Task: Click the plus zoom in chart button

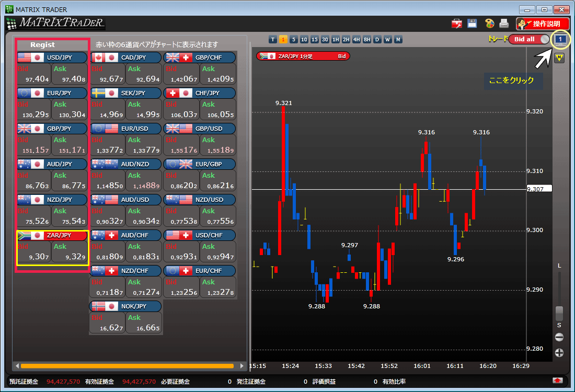Action: [559, 353]
